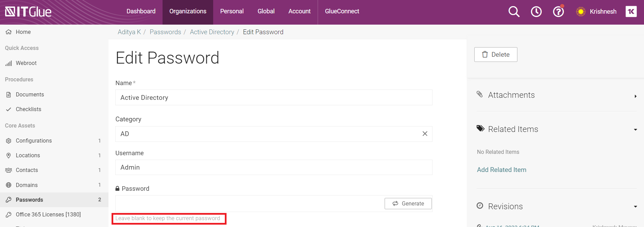
Task: Collapse the Revisions panel arrow
Action: pos(635,207)
